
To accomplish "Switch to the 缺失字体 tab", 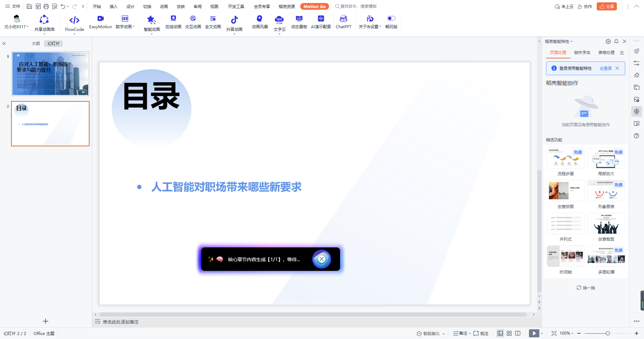I will (x=582, y=53).
